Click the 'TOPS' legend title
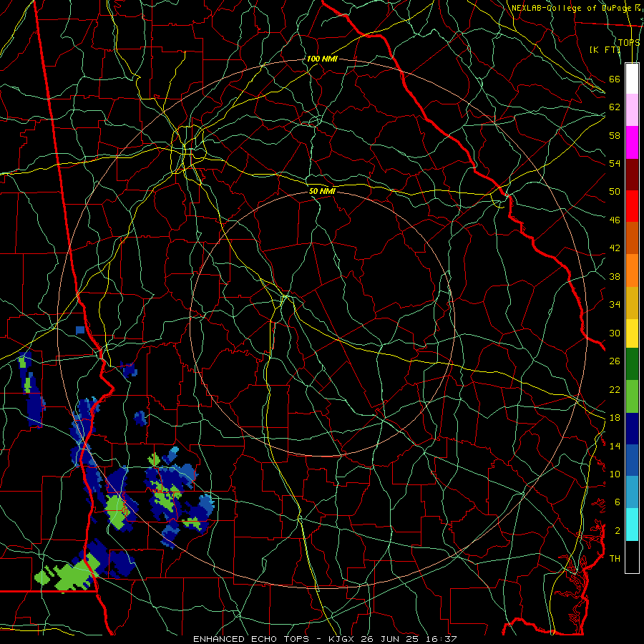Viewport: 644px width, 644px height. [629, 42]
